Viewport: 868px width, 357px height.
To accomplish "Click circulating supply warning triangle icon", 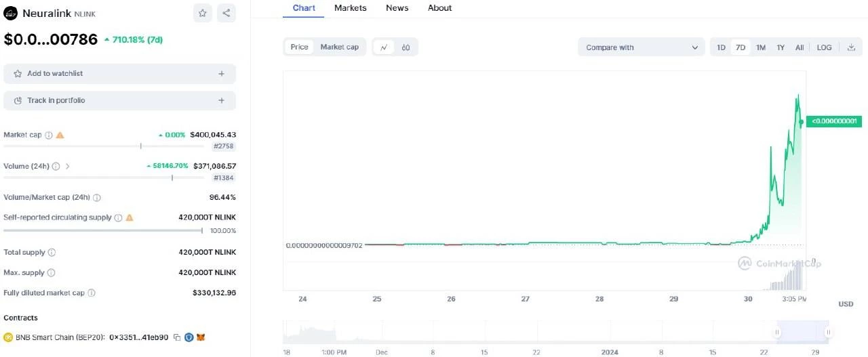I will [x=130, y=217].
